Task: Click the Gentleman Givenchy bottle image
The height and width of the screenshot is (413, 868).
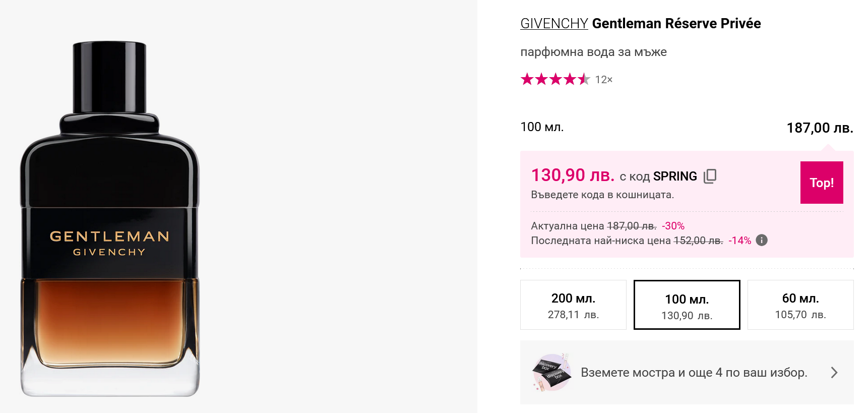Action: 110,219
